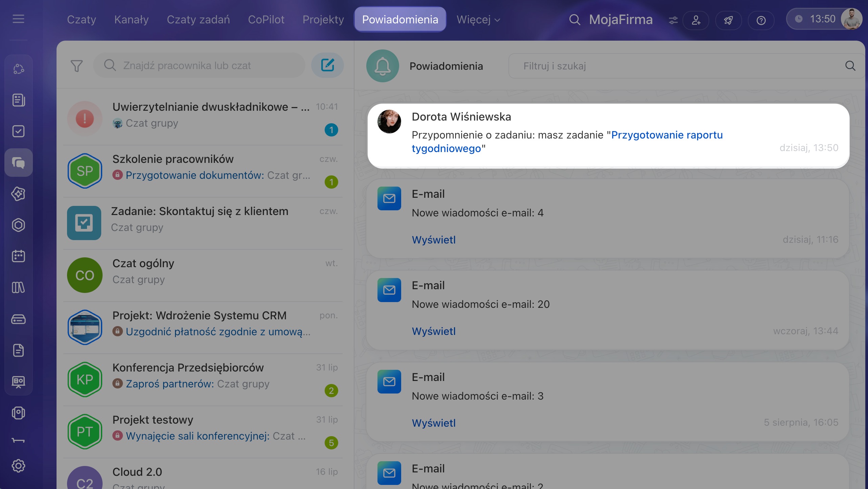
Task: Open the calendar sidebar icon
Action: pos(19,256)
